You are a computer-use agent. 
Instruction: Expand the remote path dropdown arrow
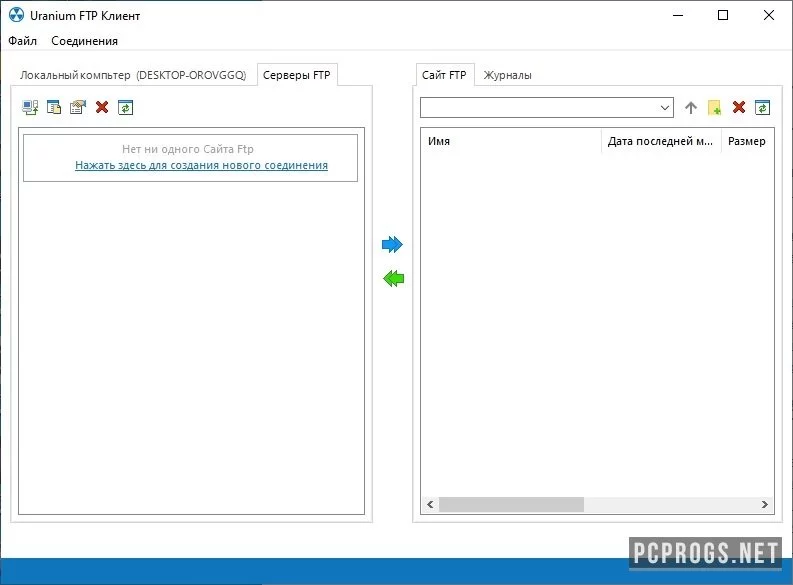[665, 107]
